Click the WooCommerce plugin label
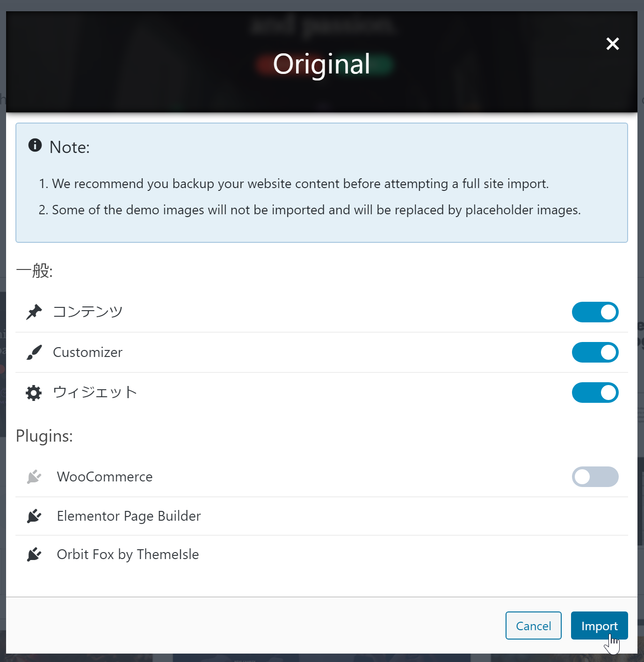Image resolution: width=644 pixels, height=662 pixels. [x=105, y=477]
